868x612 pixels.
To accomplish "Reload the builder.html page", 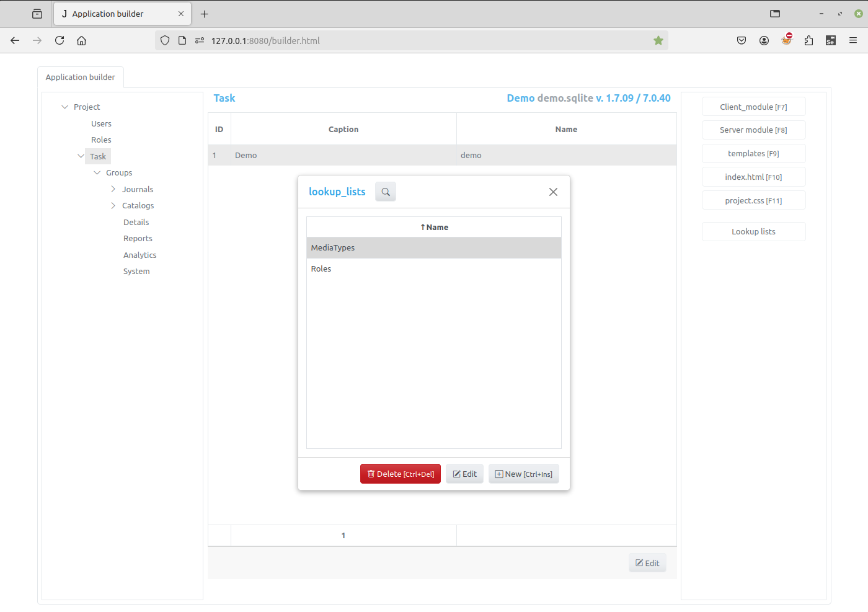I will pyautogui.click(x=59, y=40).
